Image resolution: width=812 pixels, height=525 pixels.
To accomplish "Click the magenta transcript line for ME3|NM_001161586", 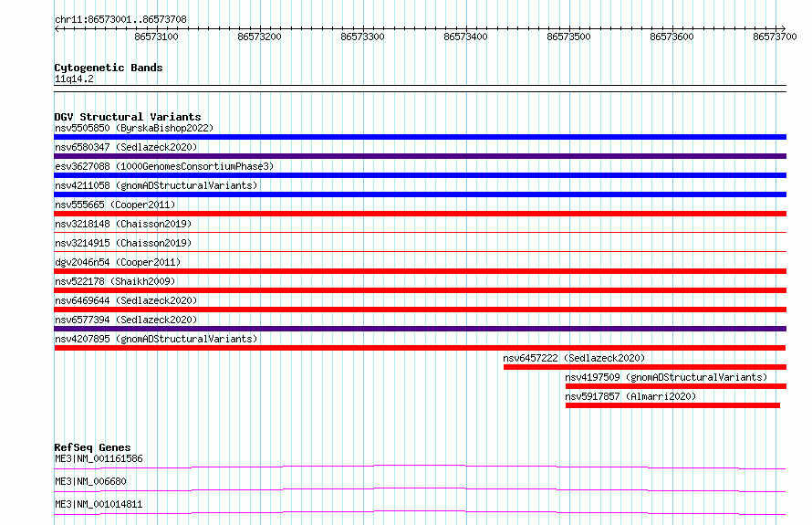I will pyautogui.click(x=420, y=467).
